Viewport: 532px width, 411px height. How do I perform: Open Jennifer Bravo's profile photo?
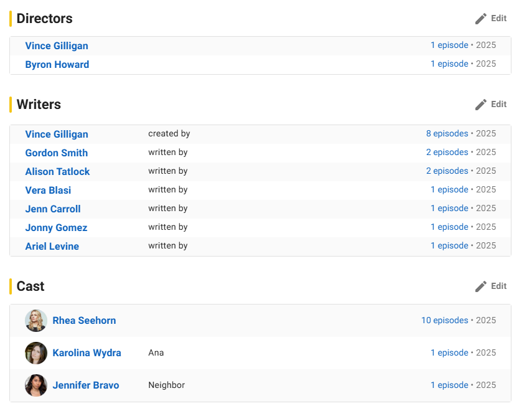pyautogui.click(x=36, y=385)
